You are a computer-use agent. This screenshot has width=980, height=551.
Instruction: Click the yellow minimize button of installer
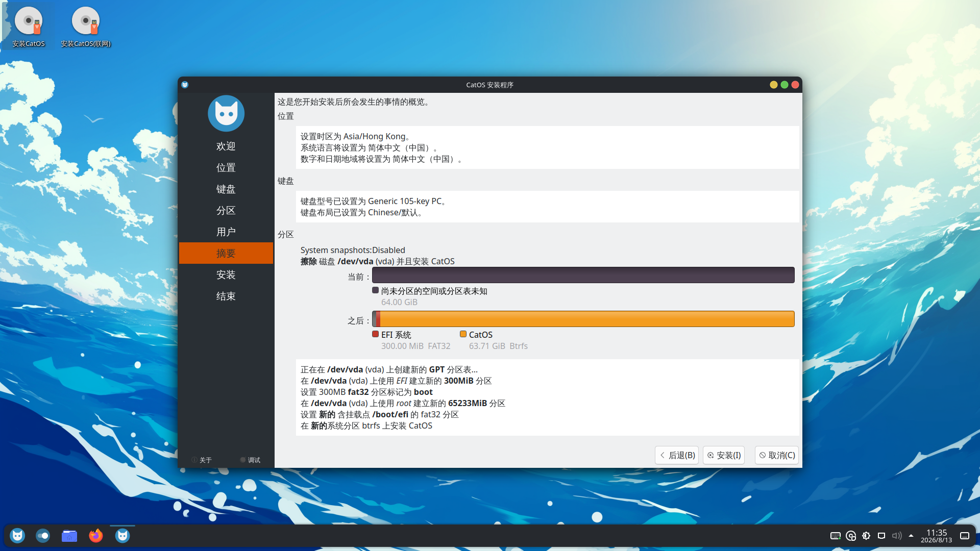[x=774, y=85]
